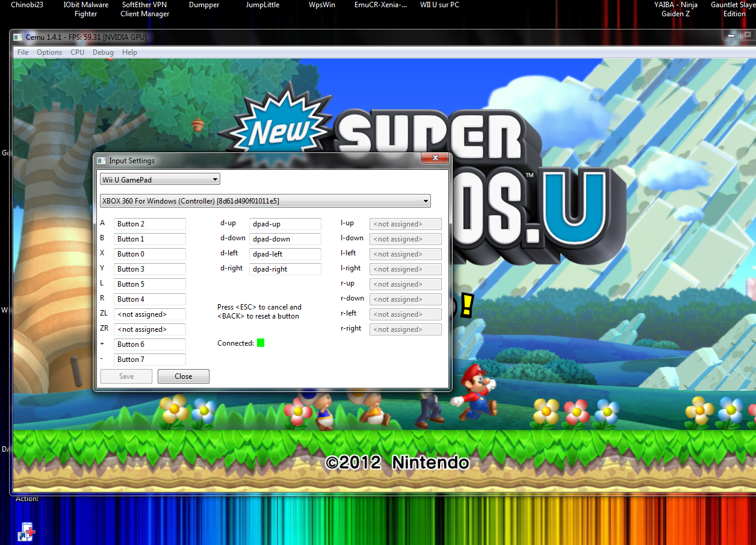Select the d-up mapping field showing dpad-up

[x=285, y=224]
